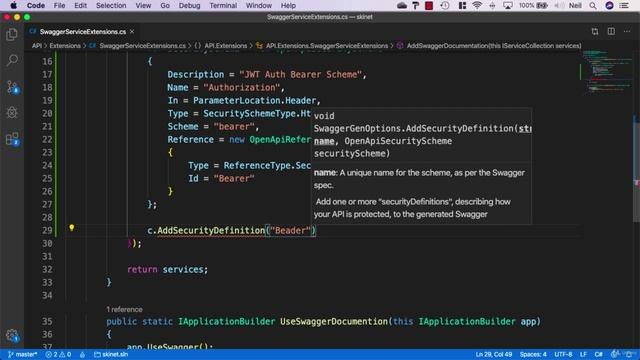Open the Edit menu
Image resolution: width=640 pixels, height=360 pixels.
(80, 5)
